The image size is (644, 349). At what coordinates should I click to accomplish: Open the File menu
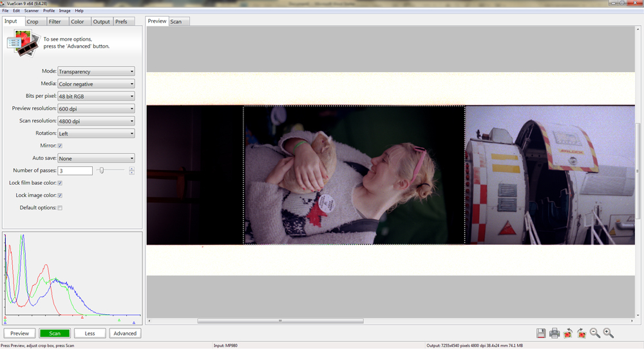click(5, 11)
